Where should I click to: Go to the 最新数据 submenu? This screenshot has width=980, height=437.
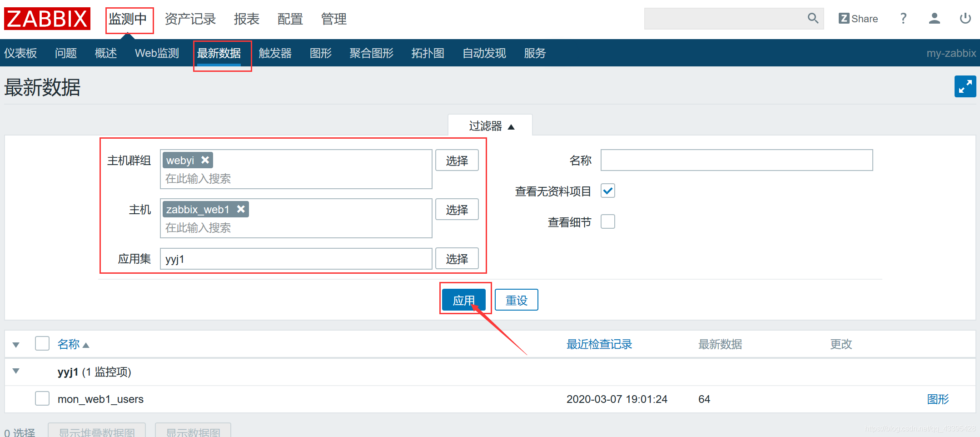[x=219, y=53]
